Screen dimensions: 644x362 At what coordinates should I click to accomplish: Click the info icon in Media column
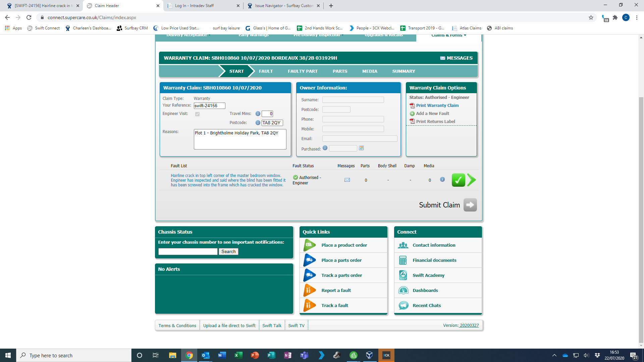pos(442,180)
